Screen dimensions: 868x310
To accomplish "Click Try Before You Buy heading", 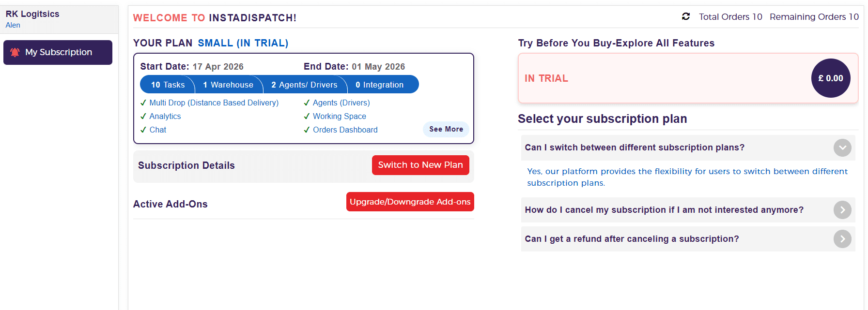I will (x=616, y=43).
